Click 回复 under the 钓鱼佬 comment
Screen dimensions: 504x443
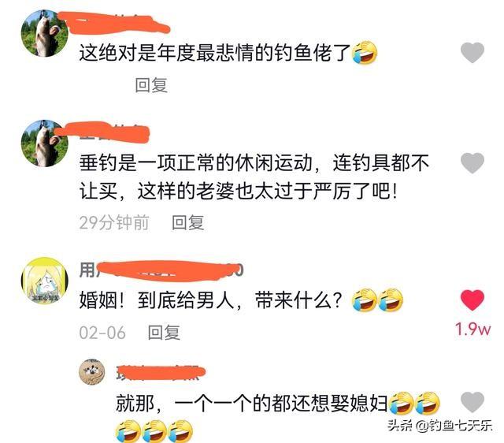coord(151,85)
